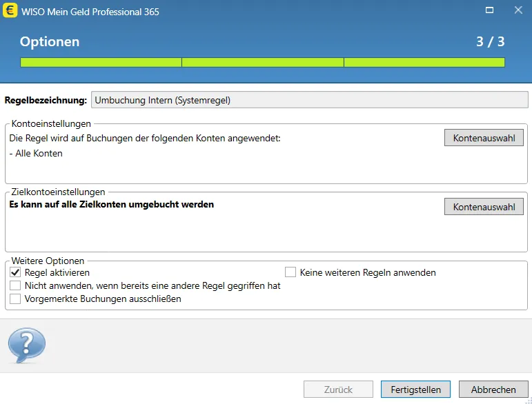Viewport: 532px width, 404px height.
Task: Open Kontenauswahl in Kontoeinstellungen section
Action: (x=484, y=138)
